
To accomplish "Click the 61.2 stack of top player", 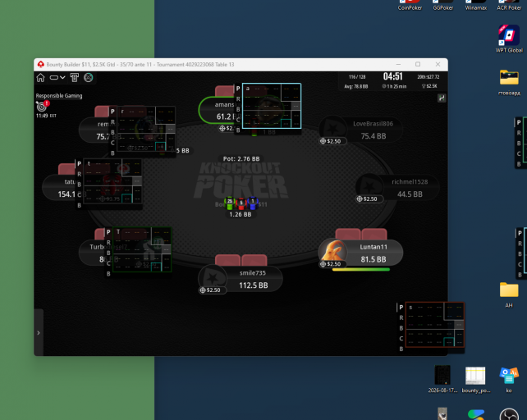I will click(224, 116).
